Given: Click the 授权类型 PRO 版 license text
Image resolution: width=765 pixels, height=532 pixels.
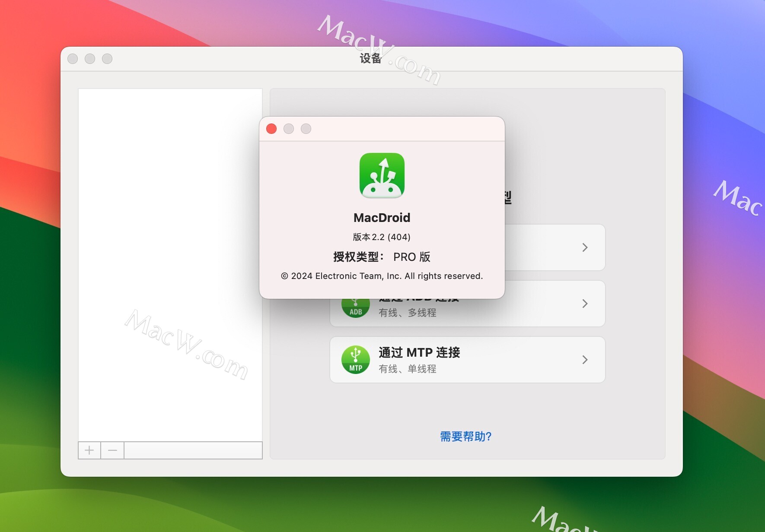Looking at the screenshot, I should (382, 256).
